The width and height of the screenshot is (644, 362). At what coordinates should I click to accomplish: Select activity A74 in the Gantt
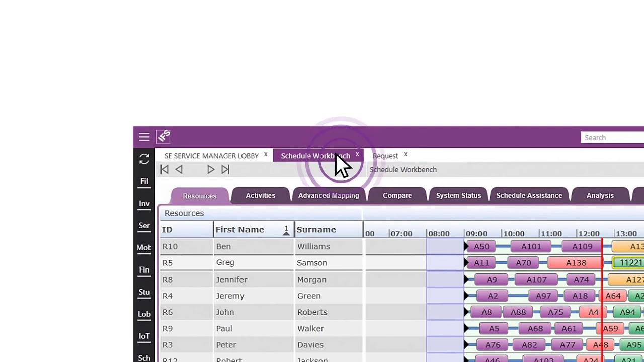pos(581,280)
